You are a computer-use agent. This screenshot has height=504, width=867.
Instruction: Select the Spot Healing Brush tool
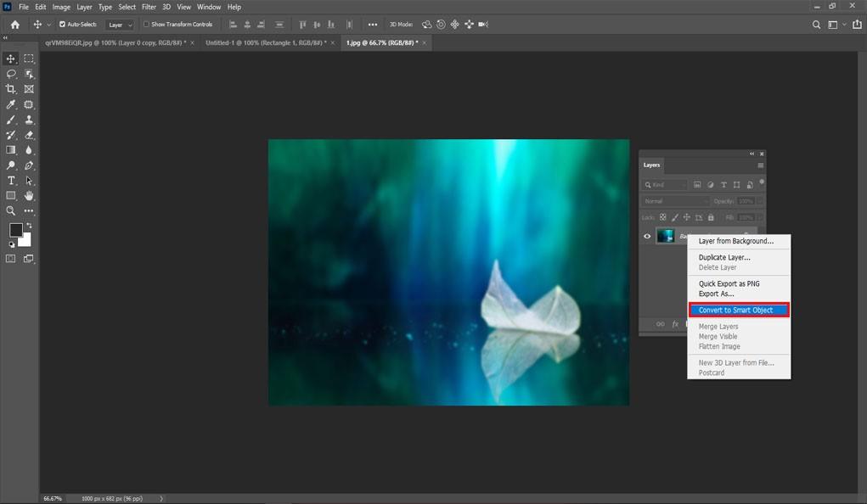click(29, 104)
